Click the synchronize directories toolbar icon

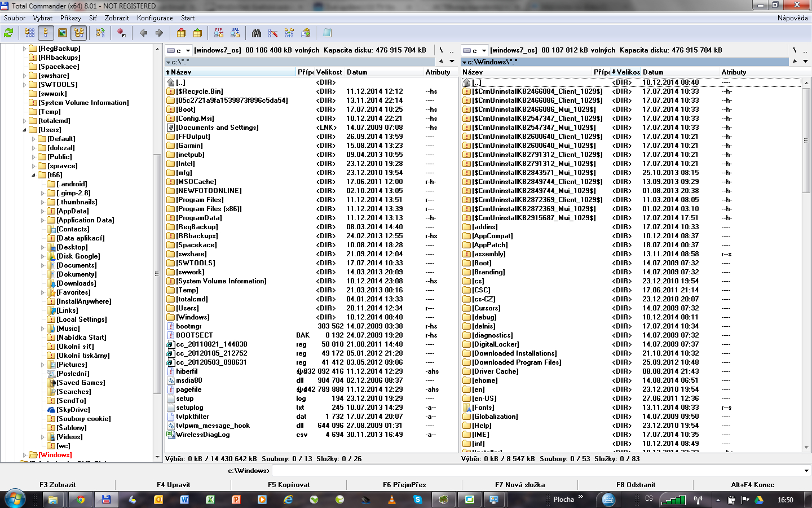click(289, 33)
